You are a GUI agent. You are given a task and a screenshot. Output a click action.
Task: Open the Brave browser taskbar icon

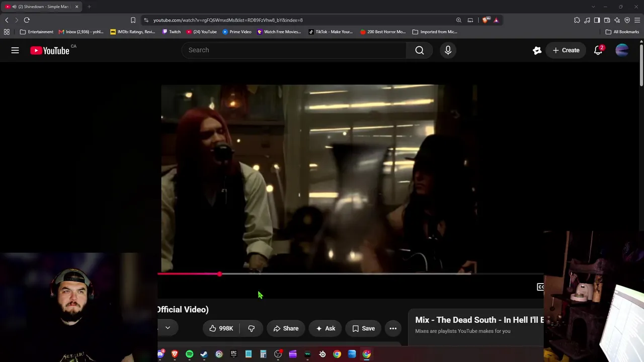175,354
